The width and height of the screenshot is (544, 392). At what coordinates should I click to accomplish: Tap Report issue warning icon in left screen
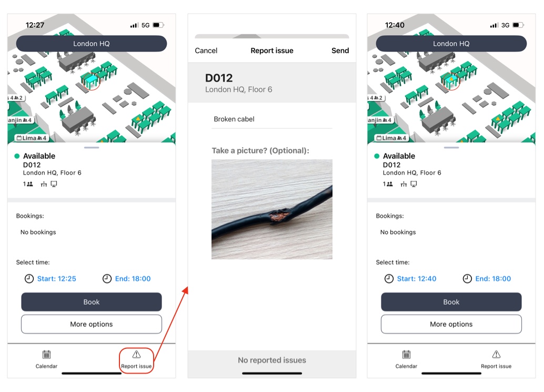click(136, 354)
